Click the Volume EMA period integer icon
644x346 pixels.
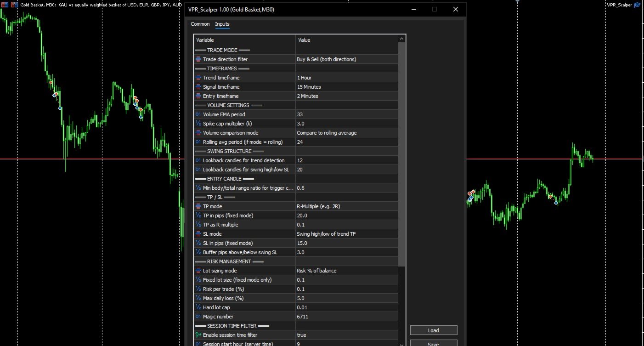point(198,114)
